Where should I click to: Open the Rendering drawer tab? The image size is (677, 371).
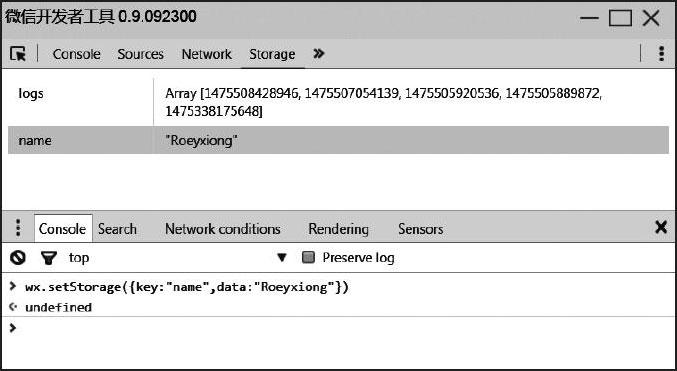(338, 229)
